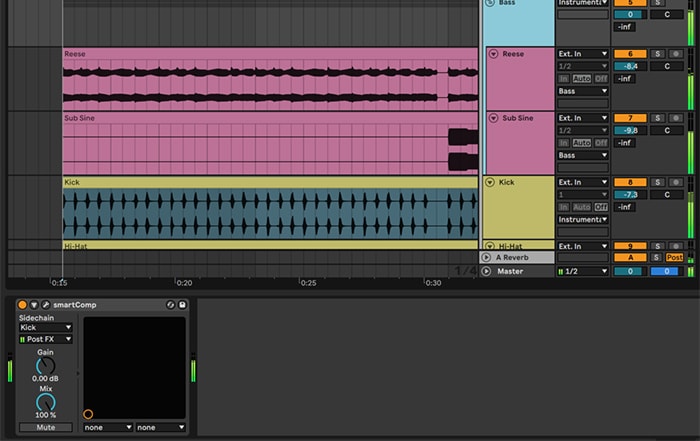This screenshot has height=441, width=700.
Task: Fold the smartComp device with its triangle
Action: tap(34, 305)
